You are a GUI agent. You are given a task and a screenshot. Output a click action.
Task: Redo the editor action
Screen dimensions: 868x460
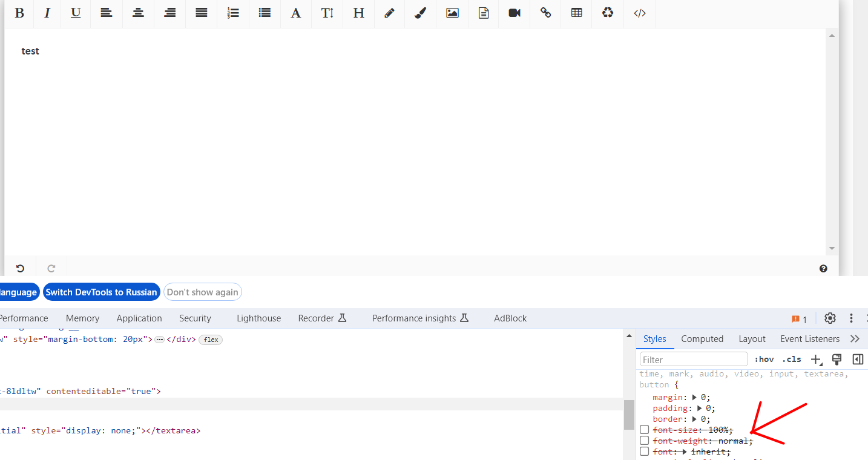(51, 268)
